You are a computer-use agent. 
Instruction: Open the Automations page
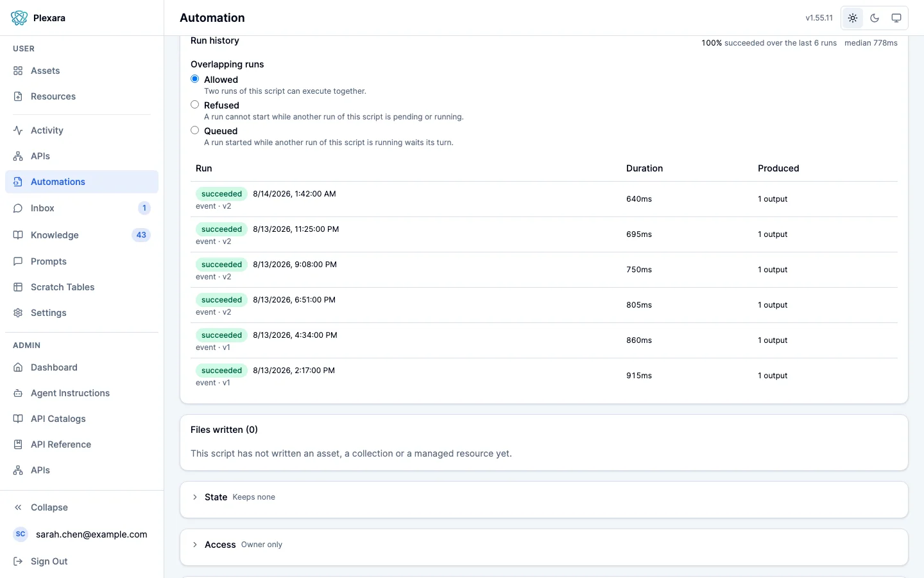[81, 182]
